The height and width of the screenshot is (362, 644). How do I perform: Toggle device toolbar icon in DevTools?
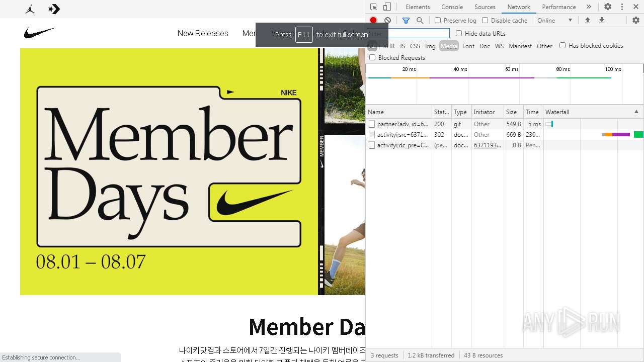click(x=387, y=7)
